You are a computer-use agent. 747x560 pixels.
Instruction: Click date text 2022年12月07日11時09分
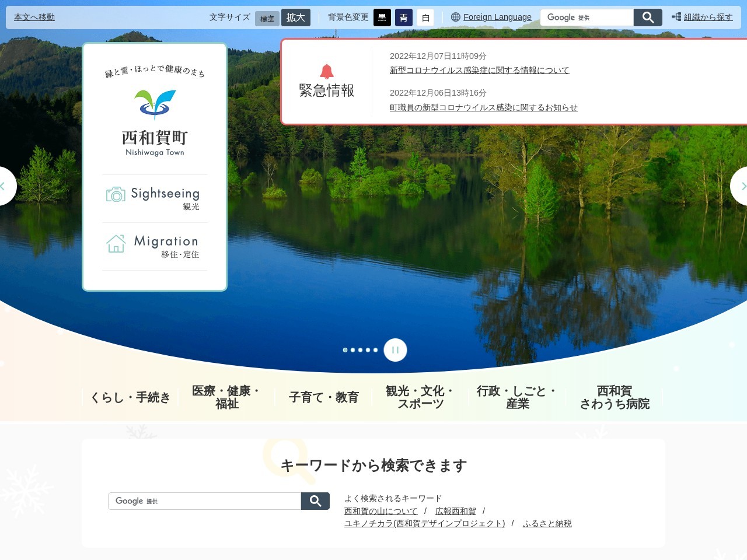tap(438, 56)
